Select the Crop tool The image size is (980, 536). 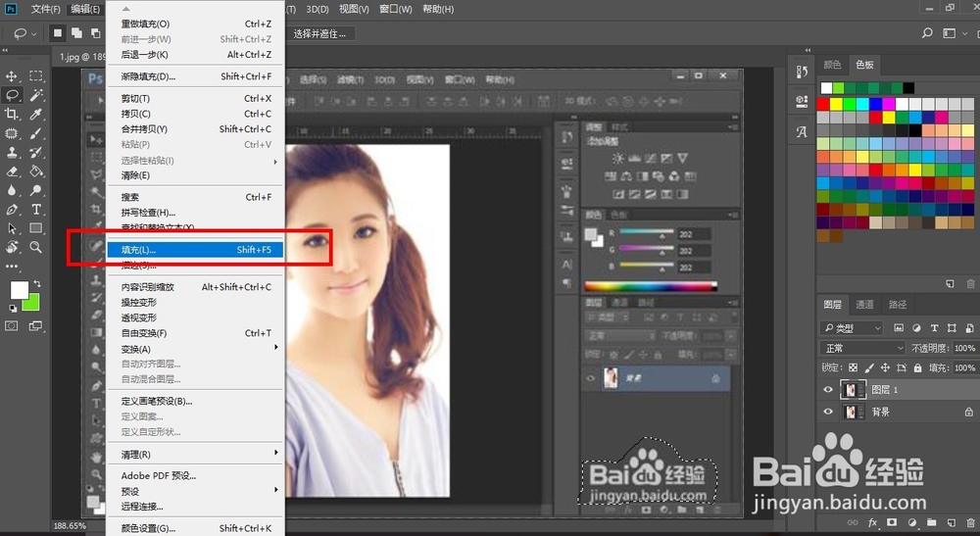pyautogui.click(x=11, y=114)
